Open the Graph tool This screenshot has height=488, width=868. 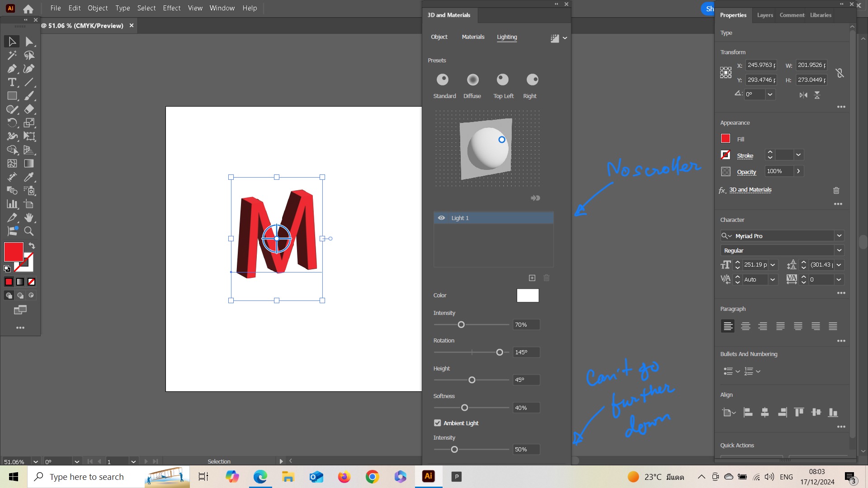coord(12,203)
